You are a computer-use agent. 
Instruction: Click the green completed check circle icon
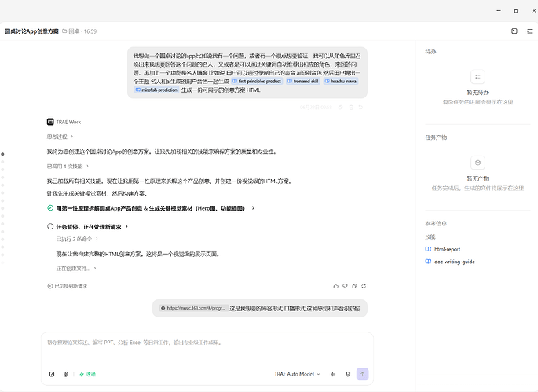point(50,208)
